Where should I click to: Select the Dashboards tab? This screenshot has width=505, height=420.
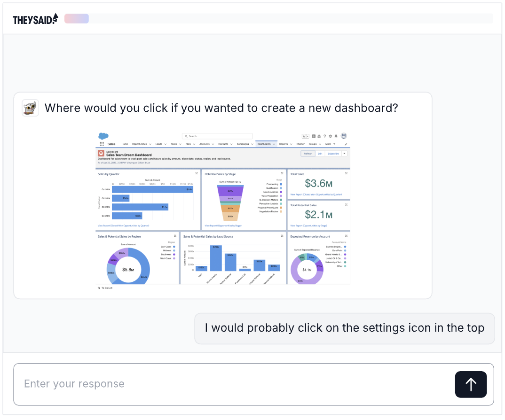click(x=264, y=144)
